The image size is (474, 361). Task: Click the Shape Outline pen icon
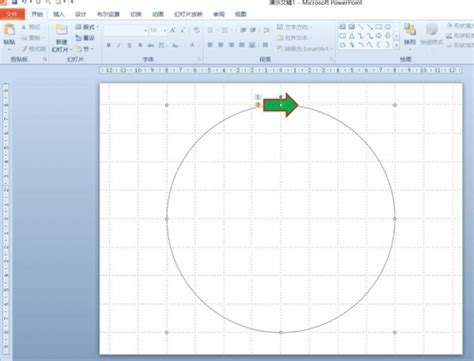pyautogui.click(x=449, y=35)
